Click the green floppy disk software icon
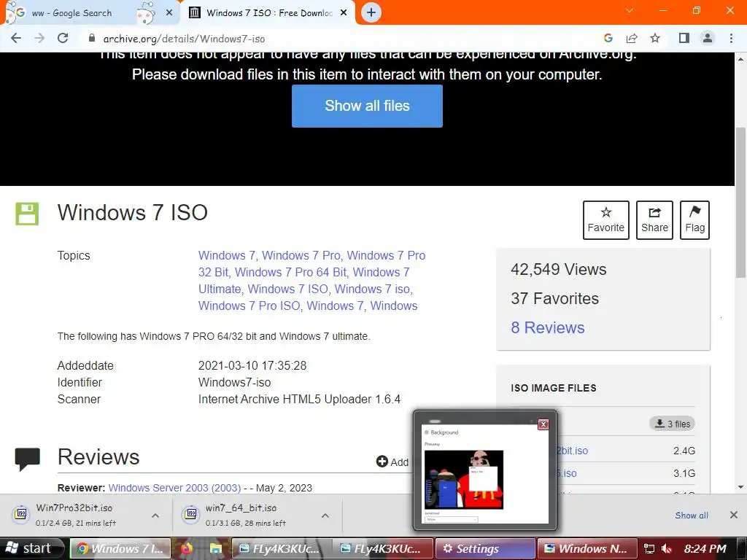Screen dimensions: 747x560 (27, 214)
